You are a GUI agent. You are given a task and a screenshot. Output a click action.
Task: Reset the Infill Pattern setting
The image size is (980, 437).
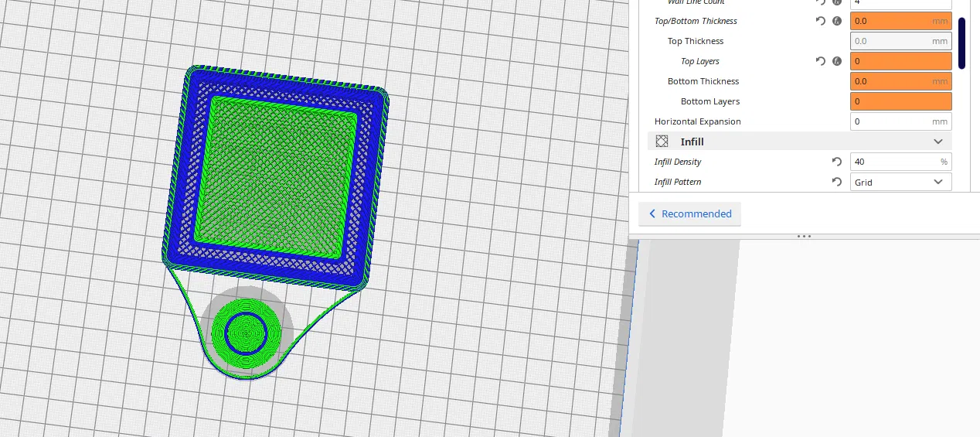[837, 182]
